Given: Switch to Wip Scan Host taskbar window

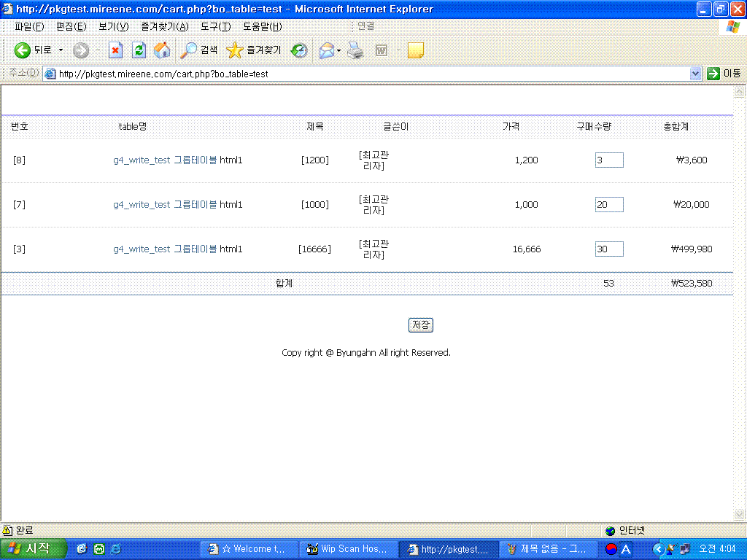Looking at the screenshot, I should [x=350, y=549].
